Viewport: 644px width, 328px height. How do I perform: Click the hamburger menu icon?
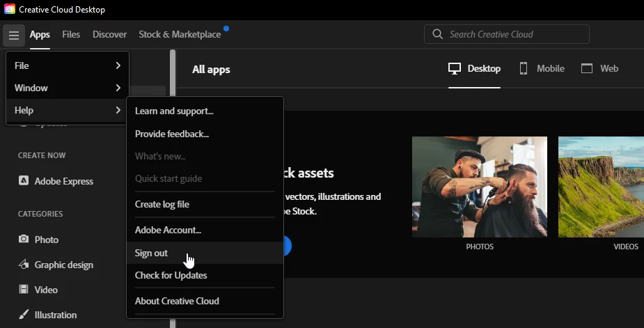(x=13, y=36)
